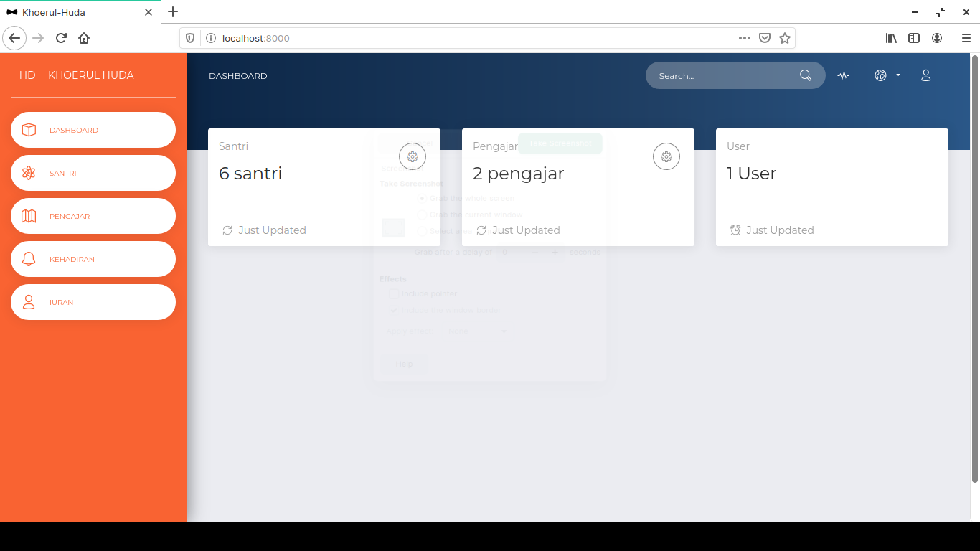Open the Pengajar sidebar item
Viewport: 980px width, 551px height.
click(93, 216)
